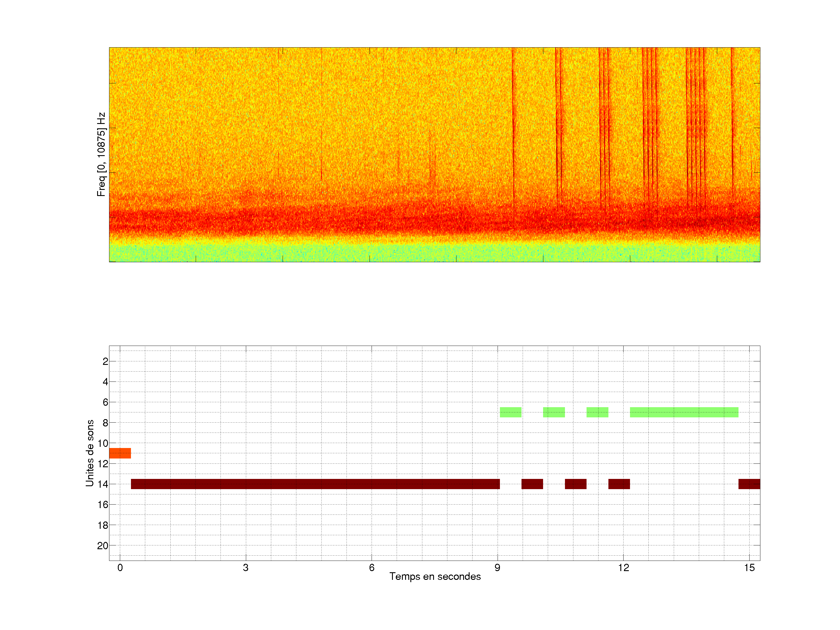Click the second short green segment
The image size is (840, 630).
(x=554, y=412)
